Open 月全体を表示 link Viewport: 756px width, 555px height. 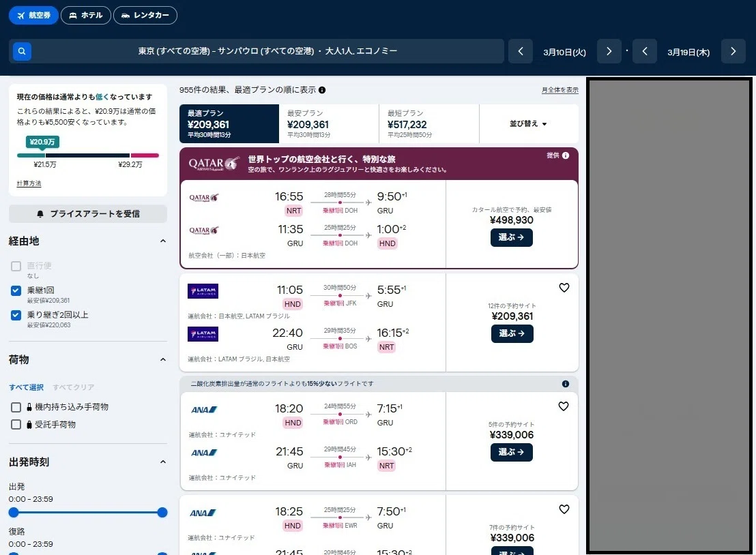tap(559, 90)
